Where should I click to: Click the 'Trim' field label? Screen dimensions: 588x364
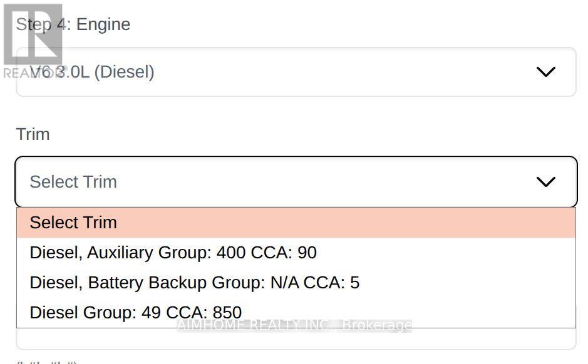pos(33,134)
